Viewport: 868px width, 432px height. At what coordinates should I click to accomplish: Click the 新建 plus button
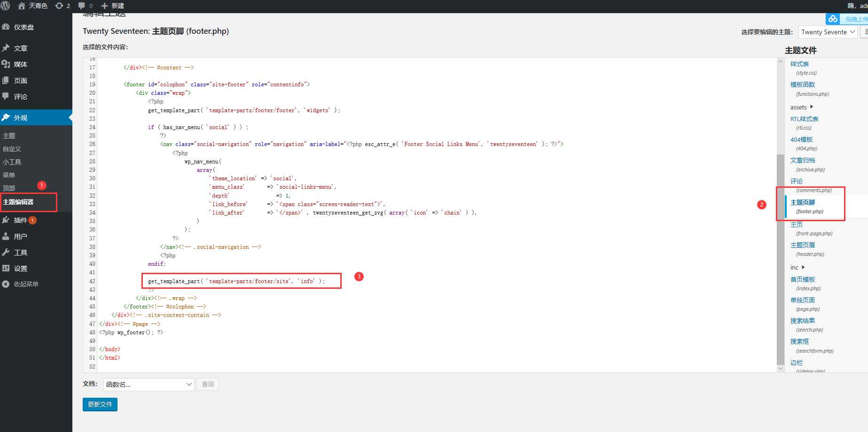tap(113, 6)
